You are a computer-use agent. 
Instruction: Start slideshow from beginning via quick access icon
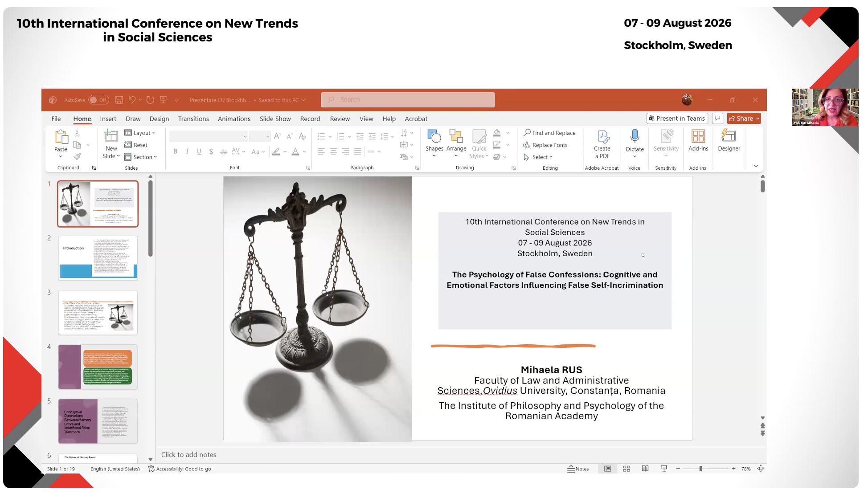164,100
